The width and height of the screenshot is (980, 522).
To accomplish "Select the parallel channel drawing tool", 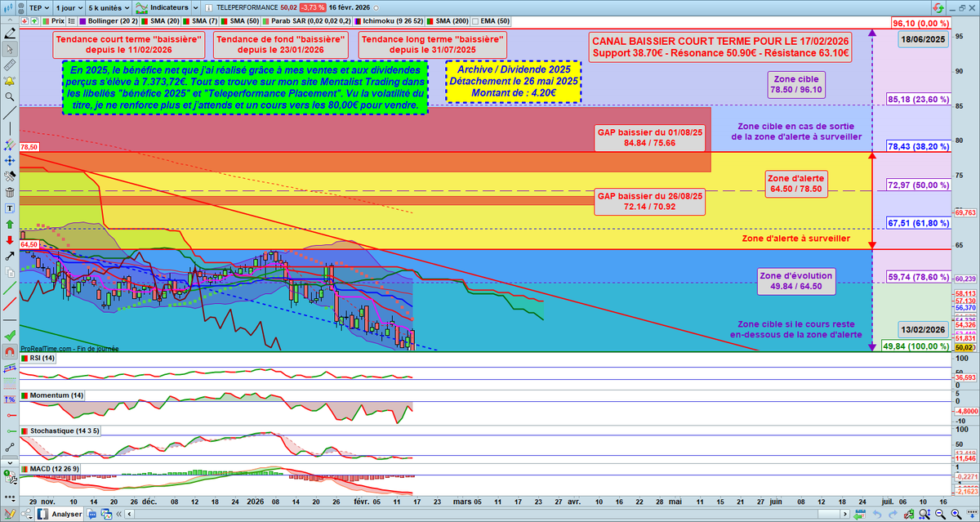I will pos(11,368).
